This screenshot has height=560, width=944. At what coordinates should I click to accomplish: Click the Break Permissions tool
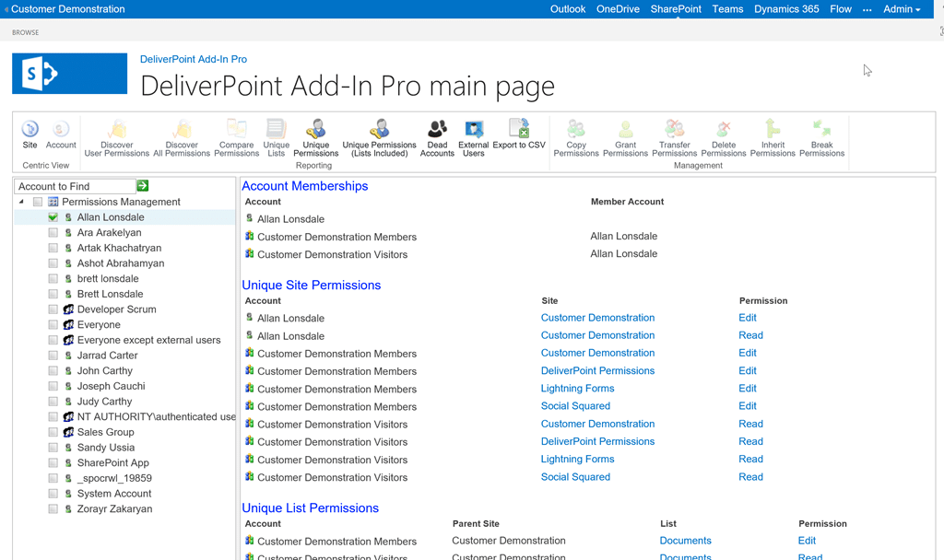[x=821, y=138]
